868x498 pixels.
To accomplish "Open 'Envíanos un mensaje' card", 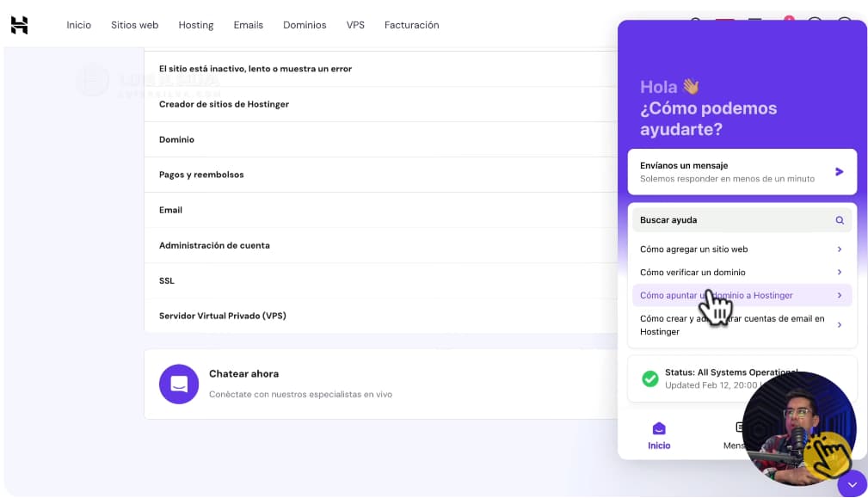I will tap(742, 171).
